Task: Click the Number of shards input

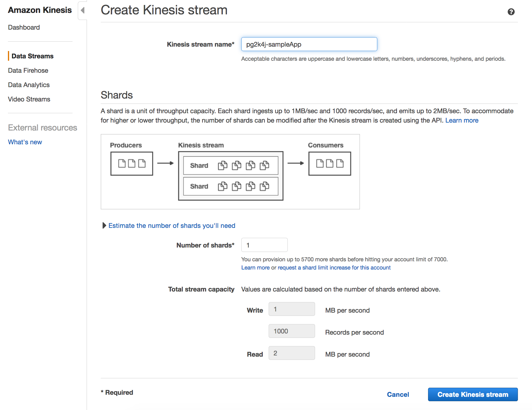Action: pyautogui.click(x=264, y=245)
